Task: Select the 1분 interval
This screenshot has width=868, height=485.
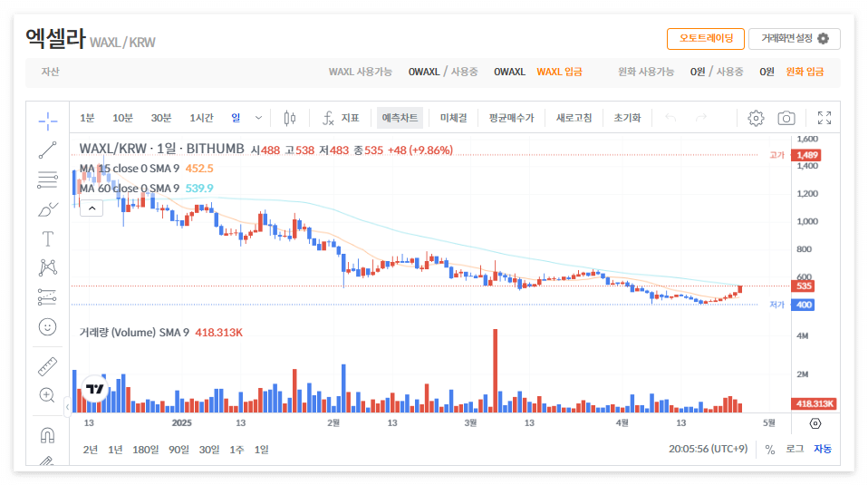Action: [x=87, y=118]
